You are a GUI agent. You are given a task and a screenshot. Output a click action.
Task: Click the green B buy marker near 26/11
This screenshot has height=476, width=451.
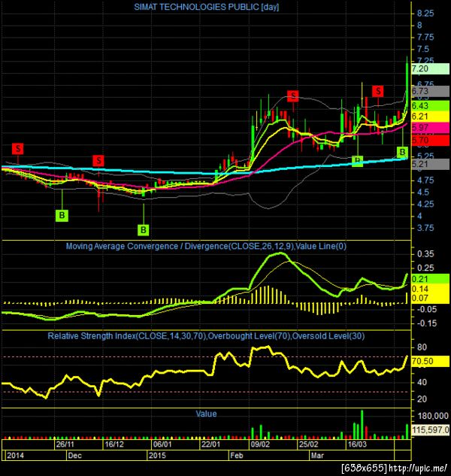click(62, 216)
